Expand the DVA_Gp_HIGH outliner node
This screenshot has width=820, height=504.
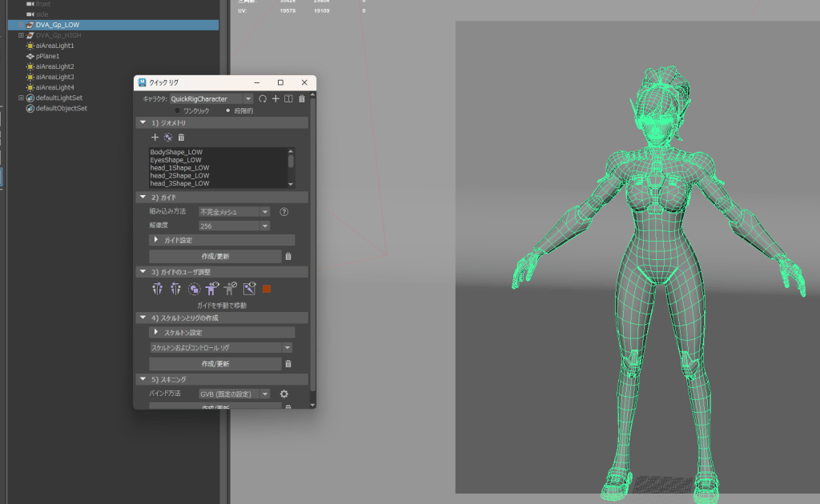click(22, 35)
